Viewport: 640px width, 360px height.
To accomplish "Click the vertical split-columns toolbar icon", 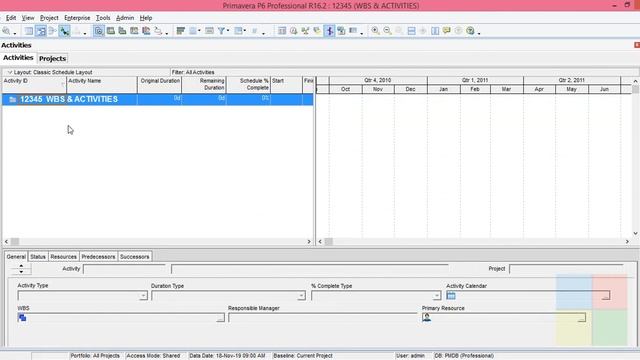I will pyautogui.click(x=435, y=31).
